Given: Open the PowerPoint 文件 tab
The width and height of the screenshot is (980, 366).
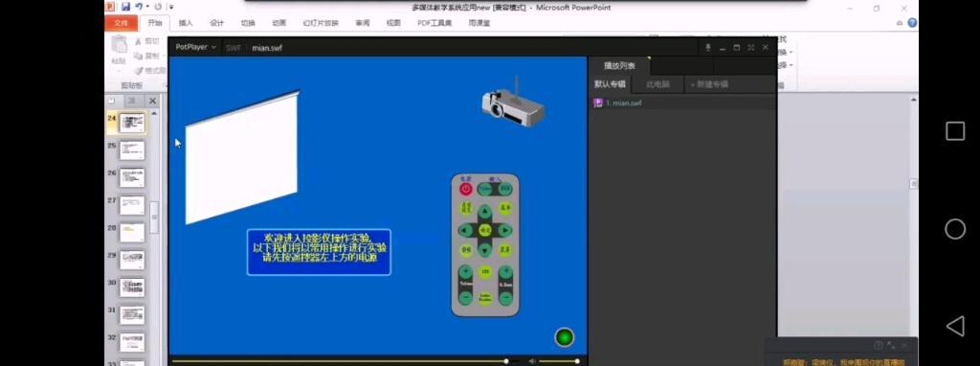Looking at the screenshot, I should (122, 23).
